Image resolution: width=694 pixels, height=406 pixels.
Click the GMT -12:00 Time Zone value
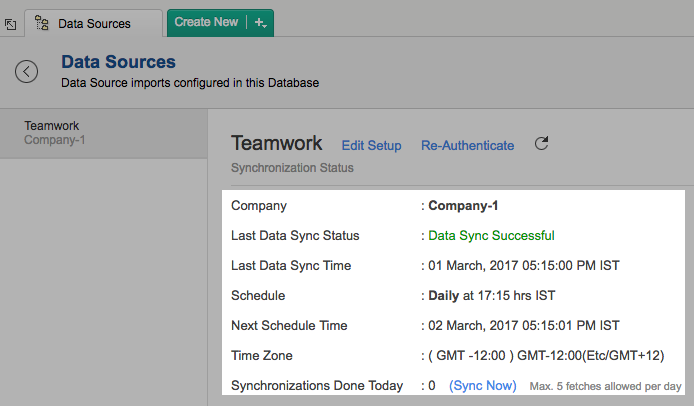[546, 356]
